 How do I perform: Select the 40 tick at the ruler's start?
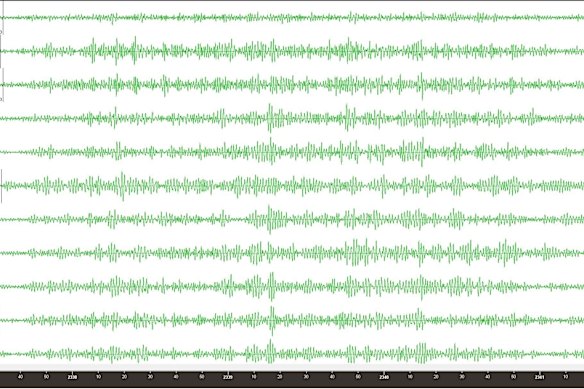20,377
